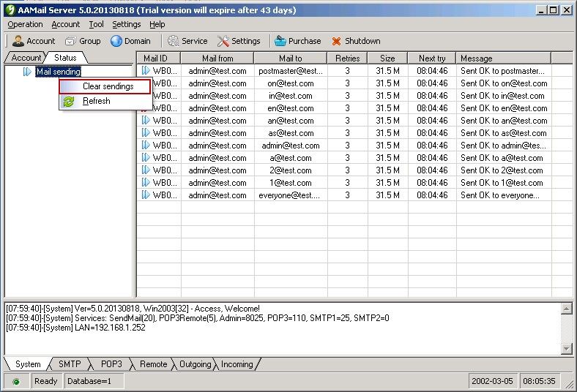The width and height of the screenshot is (577, 392).
Task: Click the LAN=192.168.1.252 log line
Action: pos(75,328)
